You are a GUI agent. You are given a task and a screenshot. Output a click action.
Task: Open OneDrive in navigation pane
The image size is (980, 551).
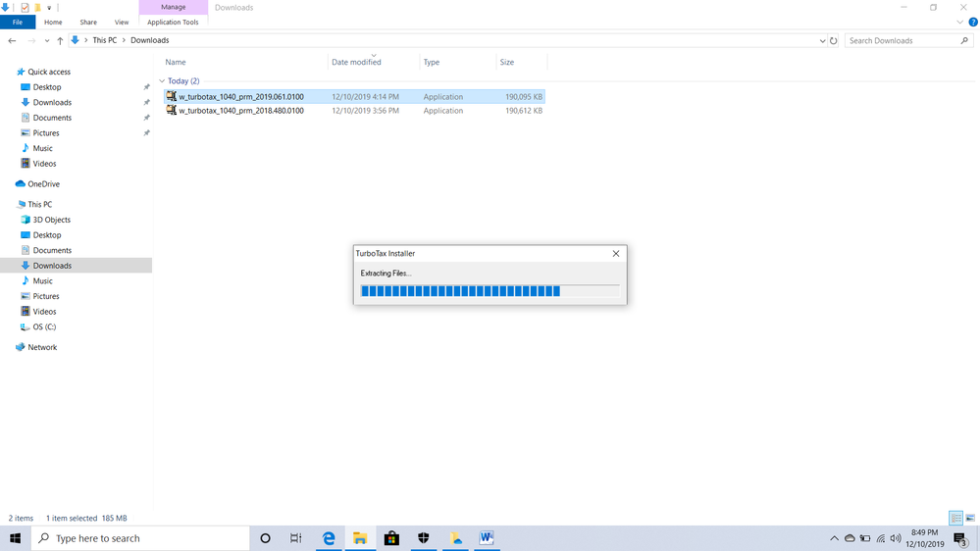point(43,183)
